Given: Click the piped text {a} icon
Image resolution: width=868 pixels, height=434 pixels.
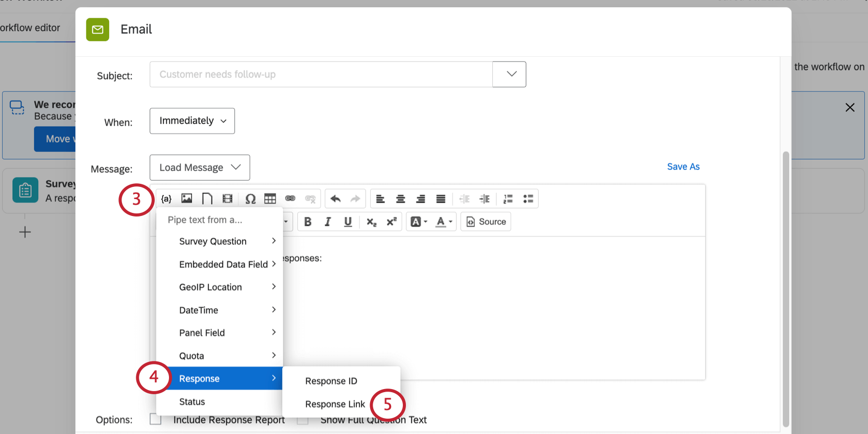Looking at the screenshot, I should tap(166, 199).
